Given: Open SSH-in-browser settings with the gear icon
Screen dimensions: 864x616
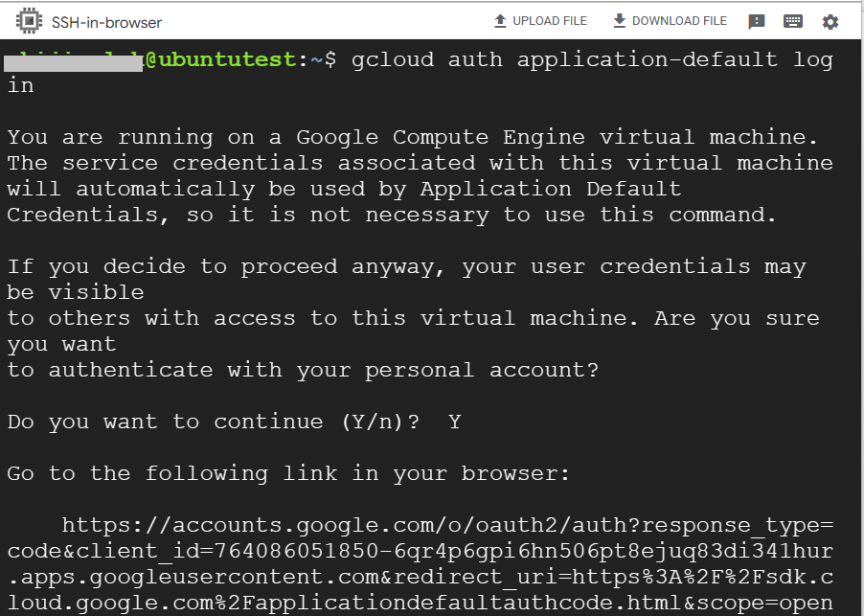Looking at the screenshot, I should [830, 20].
